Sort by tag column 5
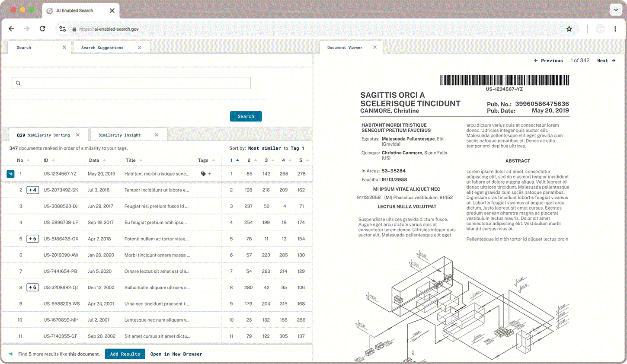The image size is (627, 364). pyautogui.click(x=304, y=160)
